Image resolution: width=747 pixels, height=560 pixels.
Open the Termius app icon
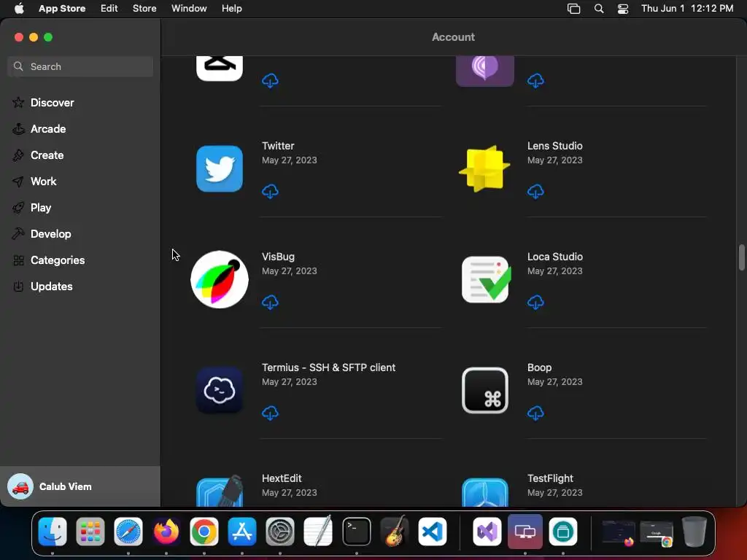click(220, 391)
